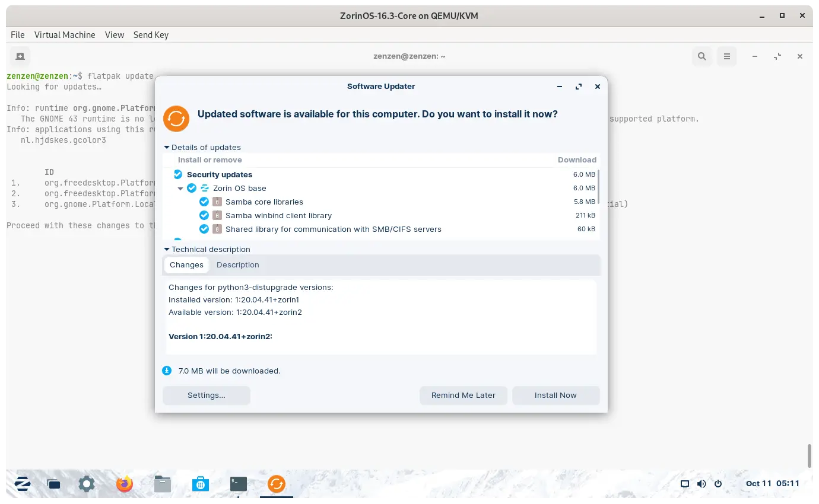Screen dimensions: 819x504
Task: Click the blue download icon near 7.0 MB
Action: pyautogui.click(x=167, y=371)
